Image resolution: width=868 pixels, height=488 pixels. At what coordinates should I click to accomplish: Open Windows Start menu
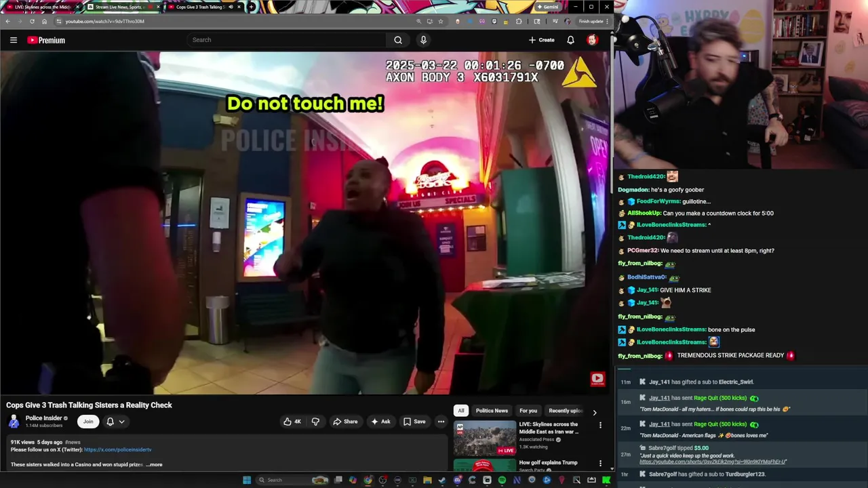[x=247, y=480]
